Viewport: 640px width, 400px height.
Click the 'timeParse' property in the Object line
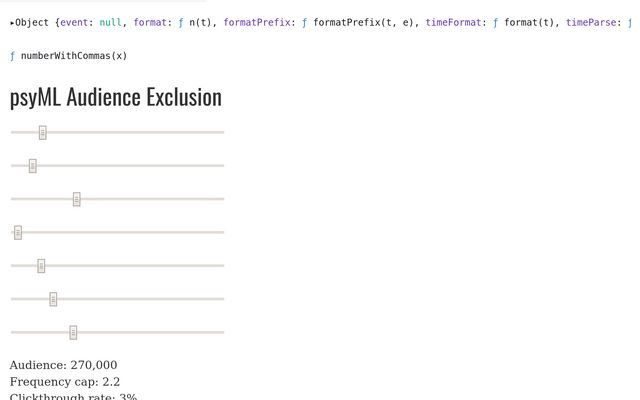coord(591,22)
